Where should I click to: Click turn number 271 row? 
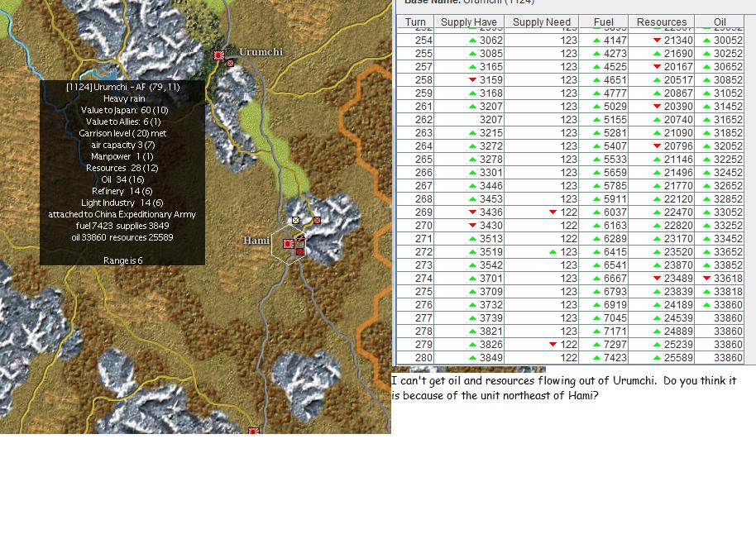coord(415,239)
